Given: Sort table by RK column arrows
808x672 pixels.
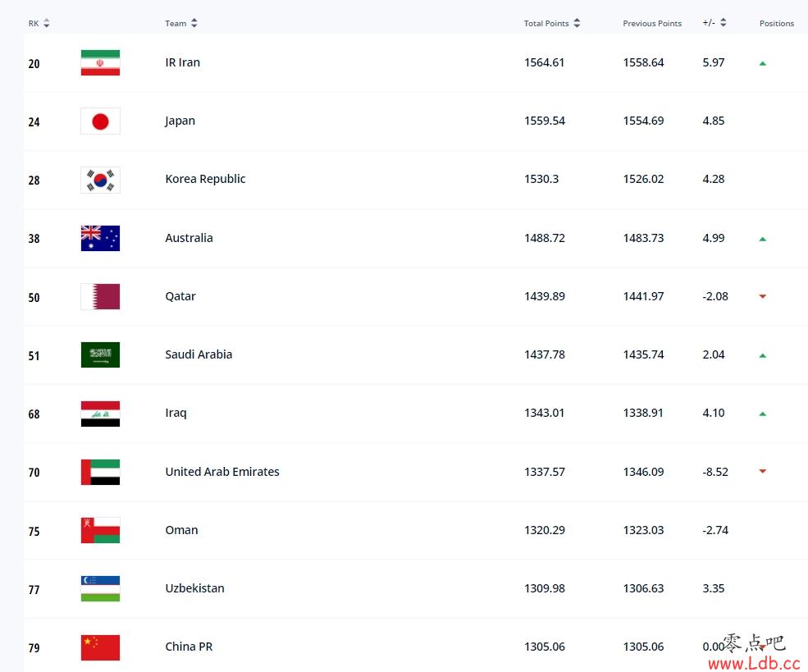Looking at the screenshot, I should pyautogui.click(x=47, y=23).
